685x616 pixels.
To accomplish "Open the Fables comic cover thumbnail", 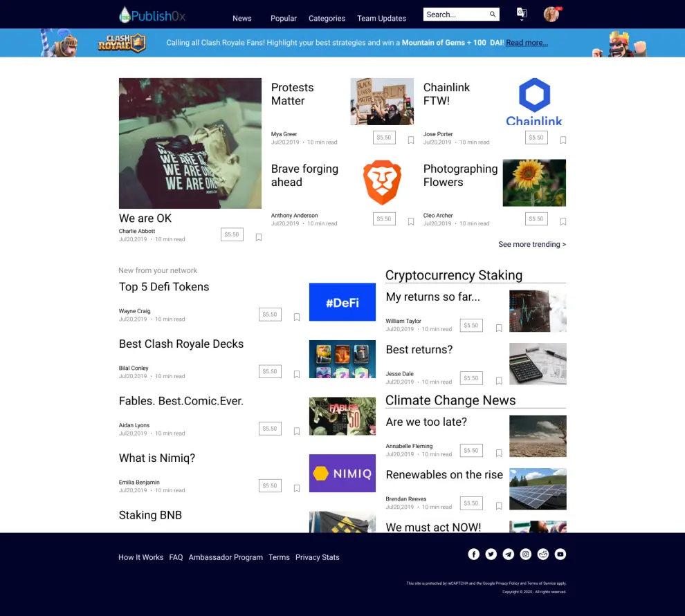I will click(x=342, y=416).
